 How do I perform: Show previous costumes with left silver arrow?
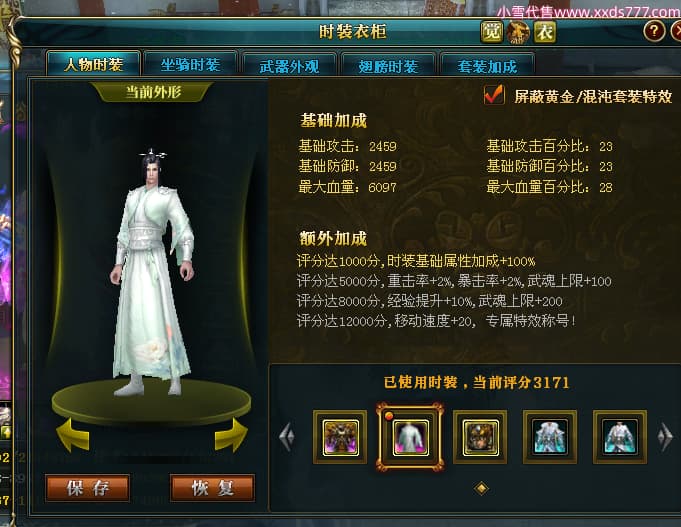click(x=287, y=435)
